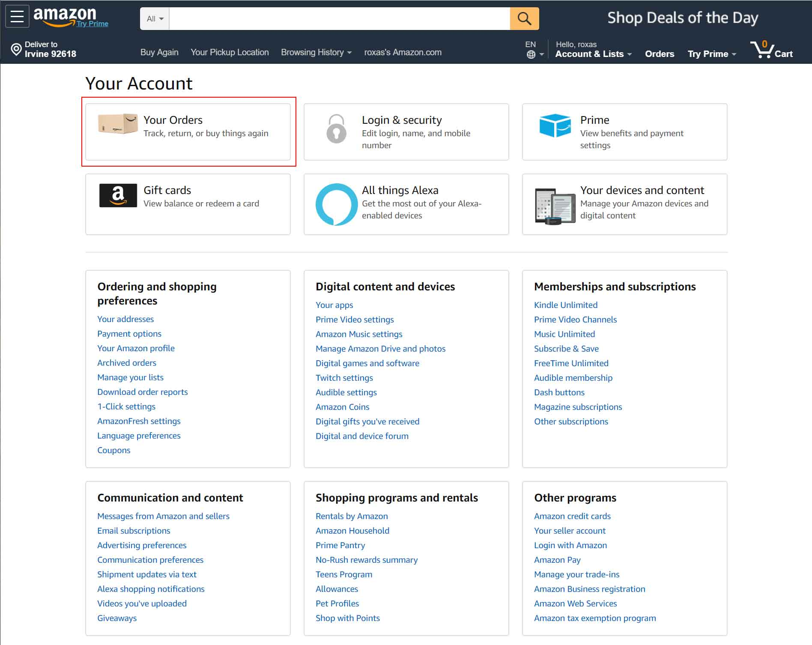This screenshot has height=645, width=812.
Task: Open Amazon Coins link
Action: click(343, 407)
